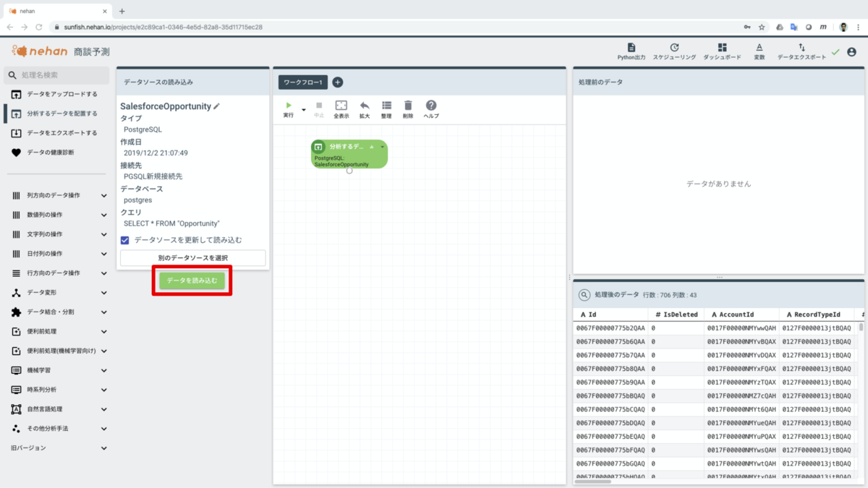
Task: Expand 文字列の操作 category
Action: [58, 234]
